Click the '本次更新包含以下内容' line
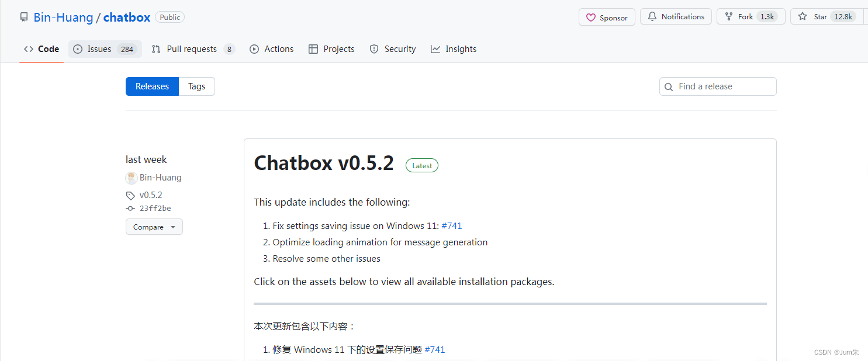The height and width of the screenshot is (361, 868). tap(305, 326)
